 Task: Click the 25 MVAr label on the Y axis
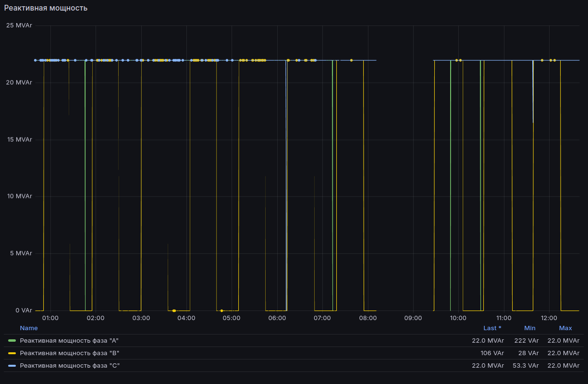click(x=19, y=25)
